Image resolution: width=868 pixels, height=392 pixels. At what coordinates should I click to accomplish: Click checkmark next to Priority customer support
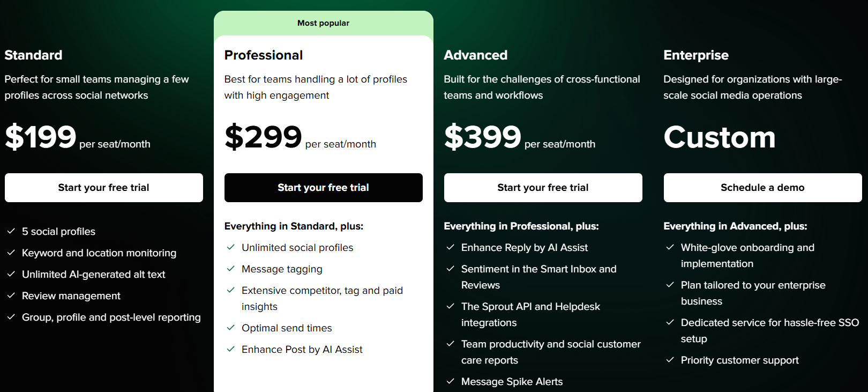pyautogui.click(x=670, y=360)
